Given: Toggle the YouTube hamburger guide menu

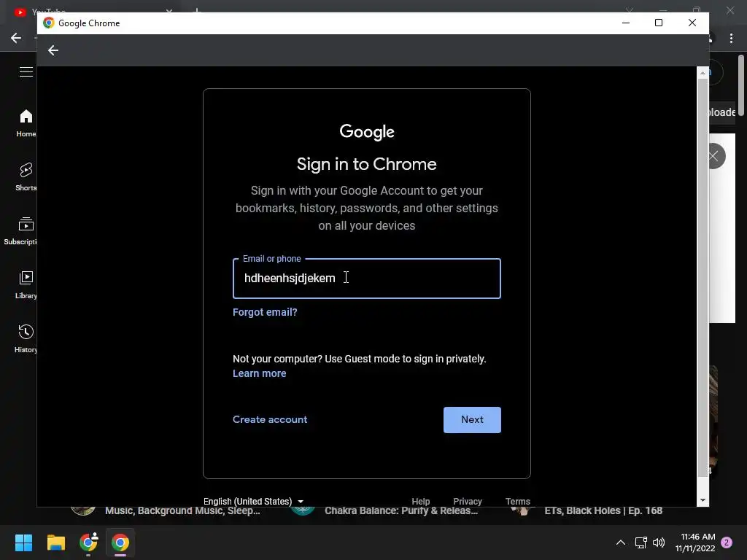Looking at the screenshot, I should click(x=26, y=72).
